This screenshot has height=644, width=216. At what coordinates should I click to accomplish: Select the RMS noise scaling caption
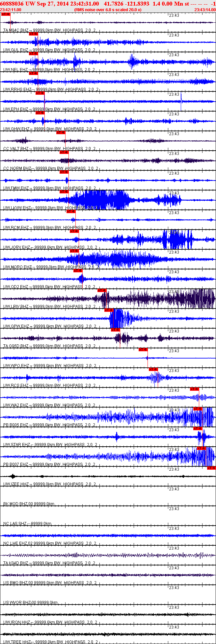[x=108, y=10]
